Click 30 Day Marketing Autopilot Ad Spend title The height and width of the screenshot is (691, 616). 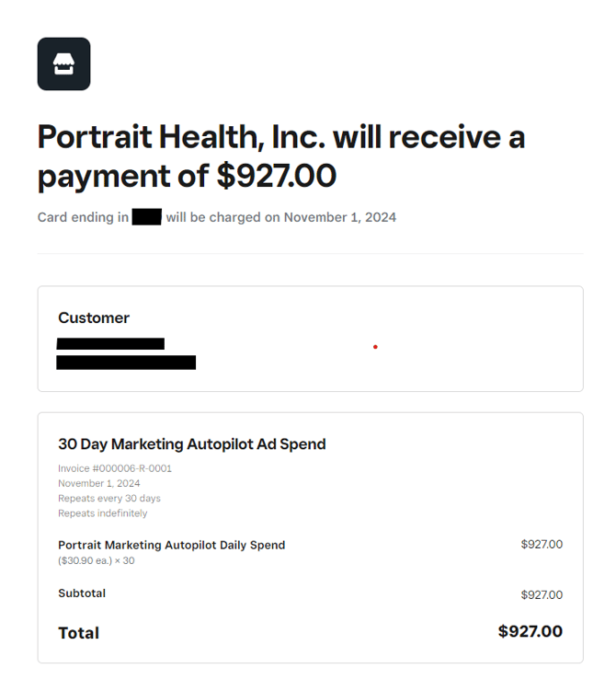pos(192,444)
